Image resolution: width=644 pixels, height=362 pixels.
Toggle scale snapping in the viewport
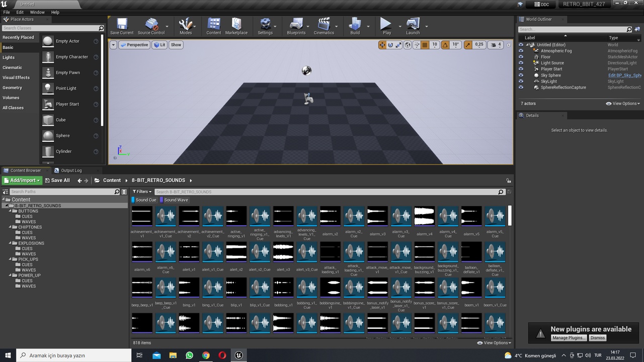point(468,45)
